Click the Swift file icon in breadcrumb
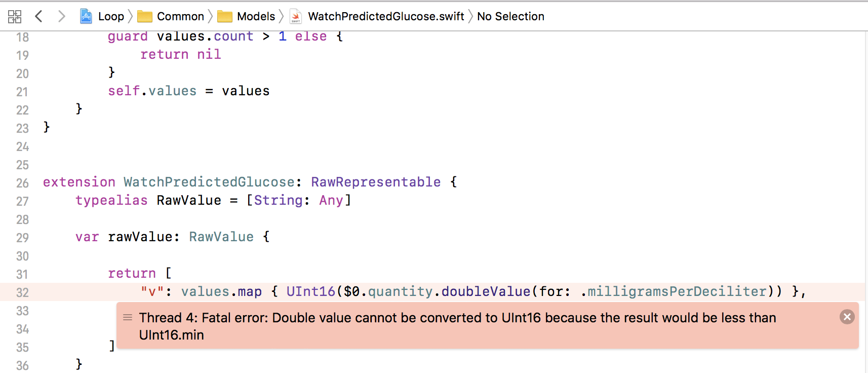Image resolution: width=868 pixels, height=373 pixels. [296, 17]
